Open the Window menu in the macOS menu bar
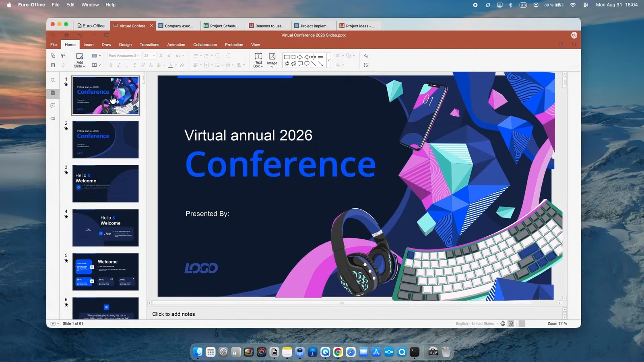 tap(90, 5)
